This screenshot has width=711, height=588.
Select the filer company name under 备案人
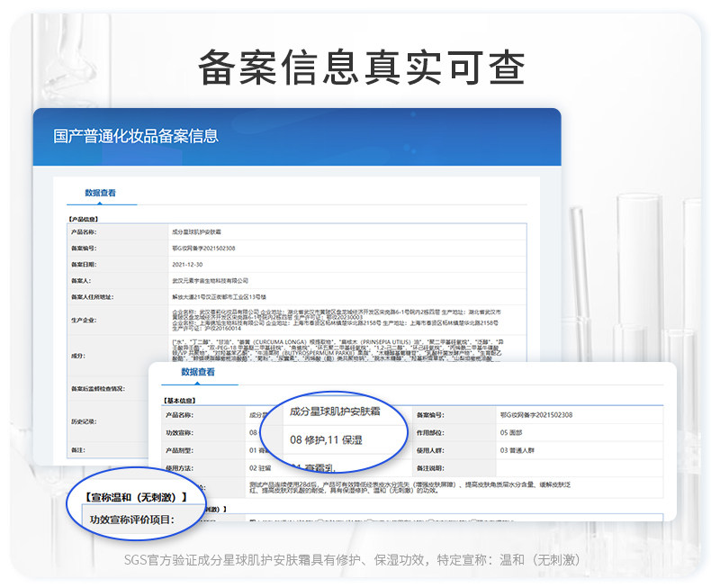[x=210, y=281]
